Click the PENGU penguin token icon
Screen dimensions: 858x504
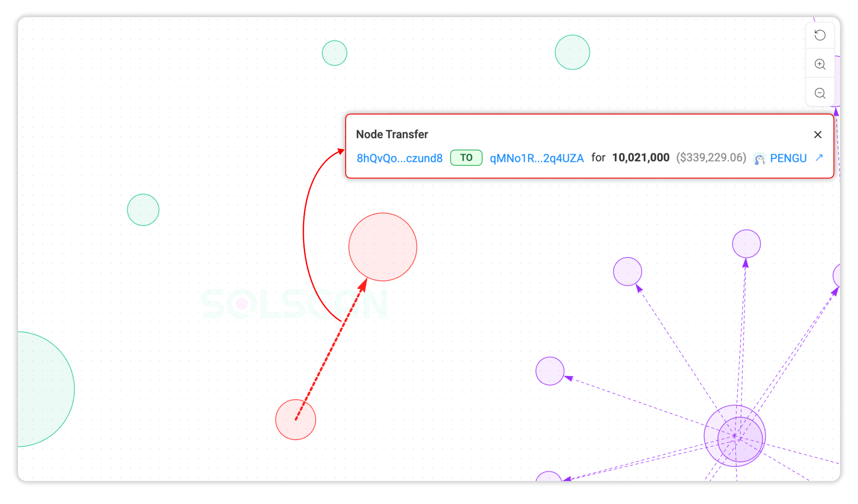[x=758, y=158]
